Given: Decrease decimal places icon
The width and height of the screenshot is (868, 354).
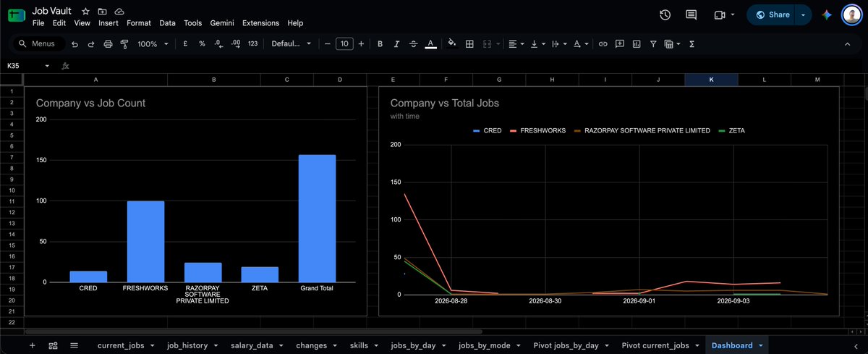Looking at the screenshot, I should (218, 44).
